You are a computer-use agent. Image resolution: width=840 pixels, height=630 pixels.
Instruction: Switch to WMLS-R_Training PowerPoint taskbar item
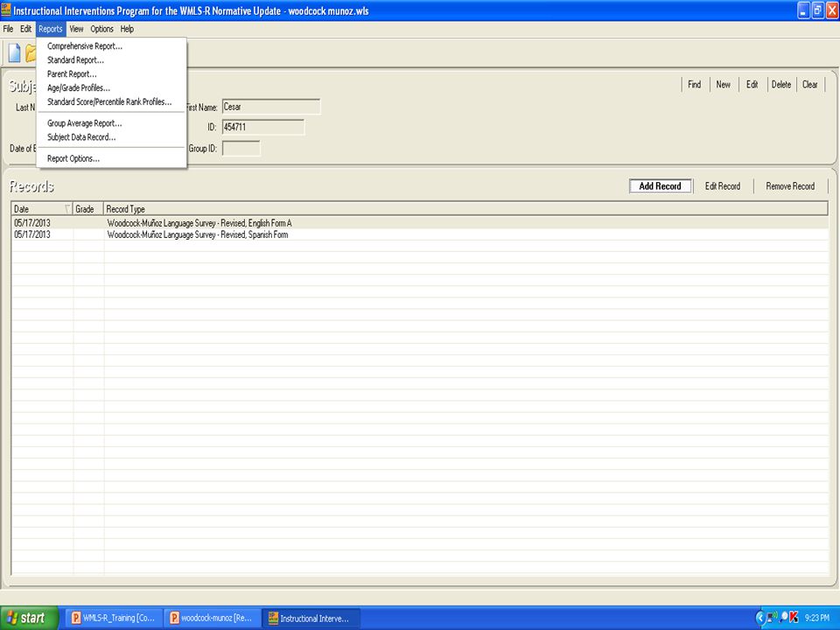coord(114,619)
